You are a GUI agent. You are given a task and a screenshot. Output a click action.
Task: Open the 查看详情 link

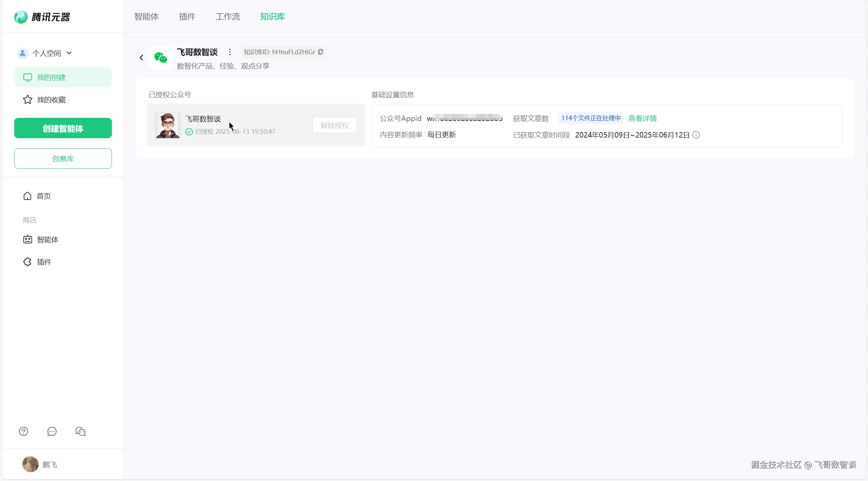642,118
